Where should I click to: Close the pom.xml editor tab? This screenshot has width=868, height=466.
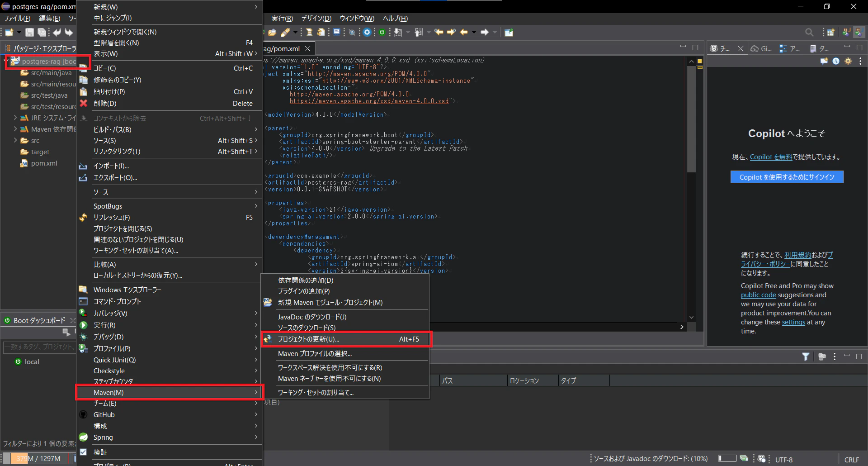pyautogui.click(x=308, y=48)
